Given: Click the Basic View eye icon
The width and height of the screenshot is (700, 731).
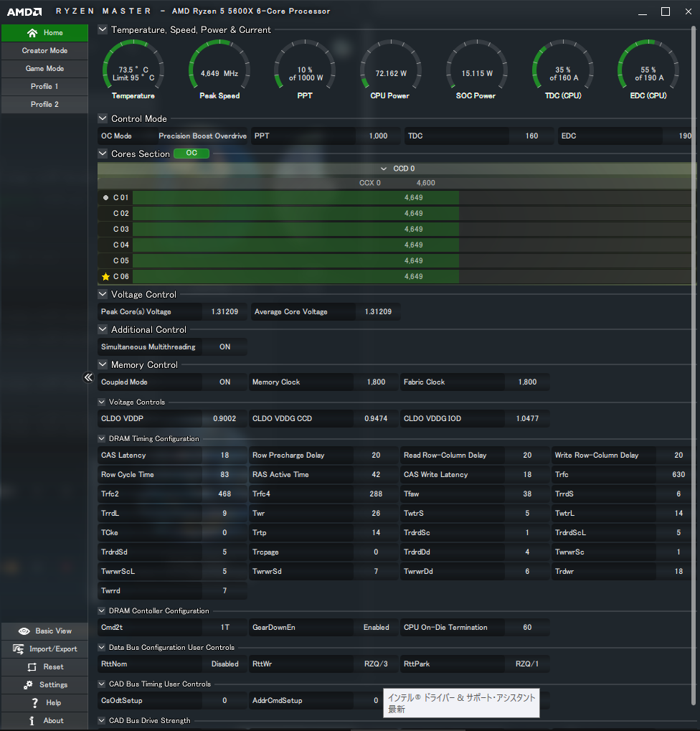Looking at the screenshot, I should pos(24,631).
